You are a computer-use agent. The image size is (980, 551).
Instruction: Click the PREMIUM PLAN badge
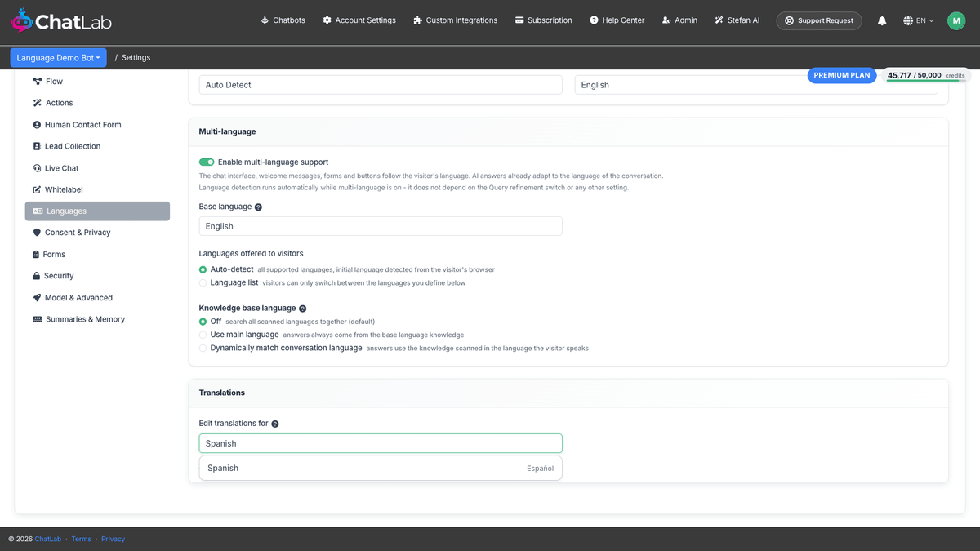842,75
